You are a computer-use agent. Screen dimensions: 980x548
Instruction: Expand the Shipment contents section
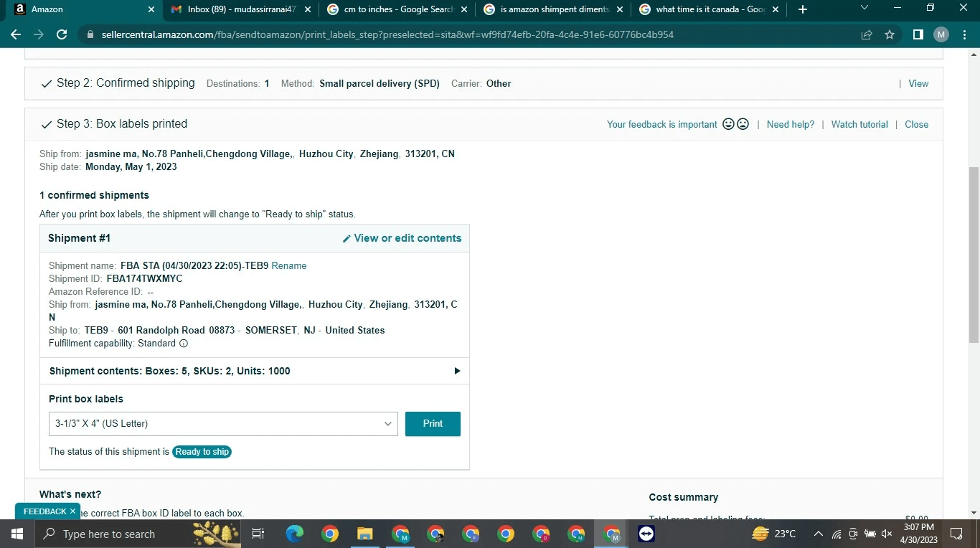point(457,371)
